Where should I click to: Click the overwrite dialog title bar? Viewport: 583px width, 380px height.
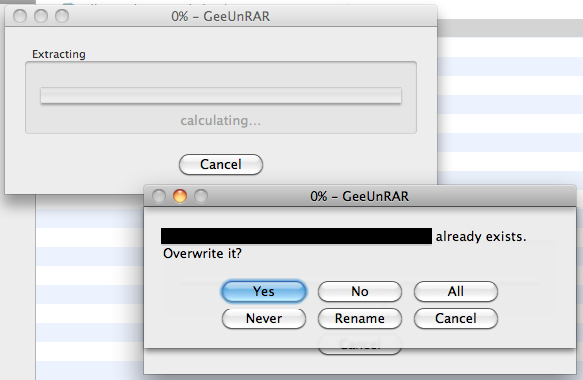tap(360, 196)
